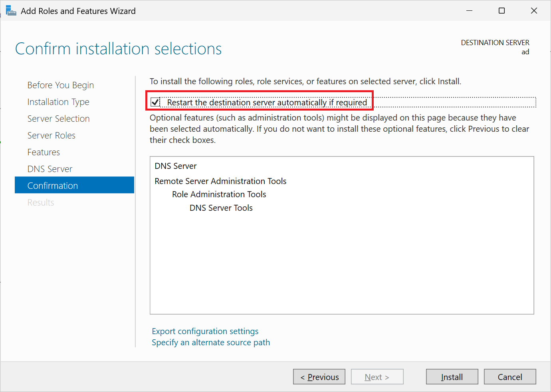The height and width of the screenshot is (392, 551).
Task: Click the destination server label 'ad'
Action: pos(525,51)
